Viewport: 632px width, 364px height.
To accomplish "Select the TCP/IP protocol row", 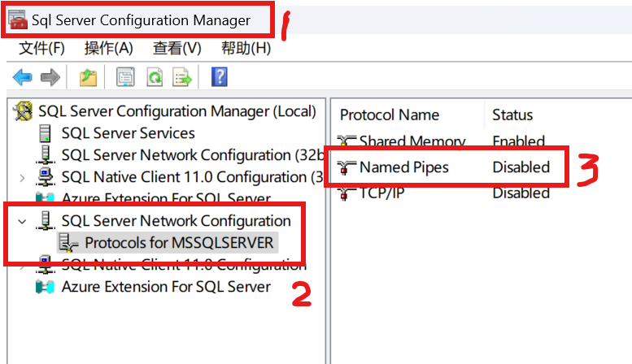I will point(443,193).
